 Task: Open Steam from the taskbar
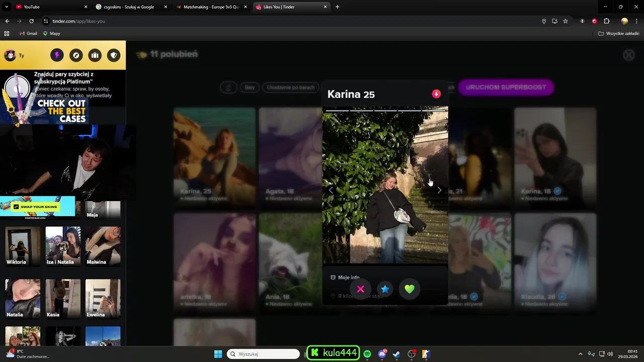(396, 354)
